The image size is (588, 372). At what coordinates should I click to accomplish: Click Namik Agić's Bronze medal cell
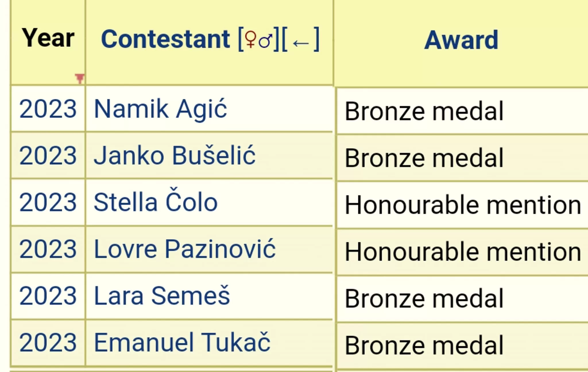tap(424, 111)
